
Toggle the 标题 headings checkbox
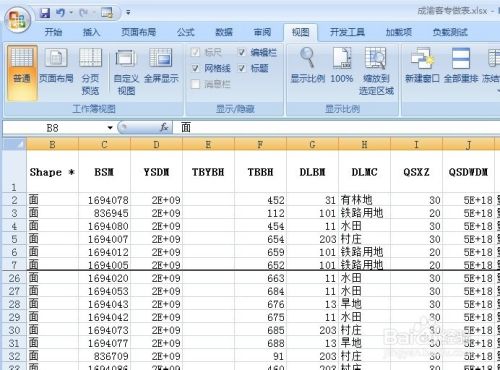point(242,68)
